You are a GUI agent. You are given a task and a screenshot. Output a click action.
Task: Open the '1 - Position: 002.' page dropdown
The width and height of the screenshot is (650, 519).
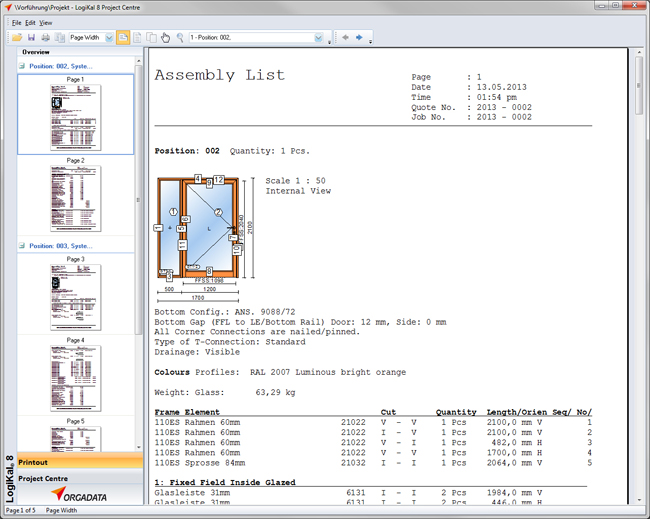click(318, 38)
